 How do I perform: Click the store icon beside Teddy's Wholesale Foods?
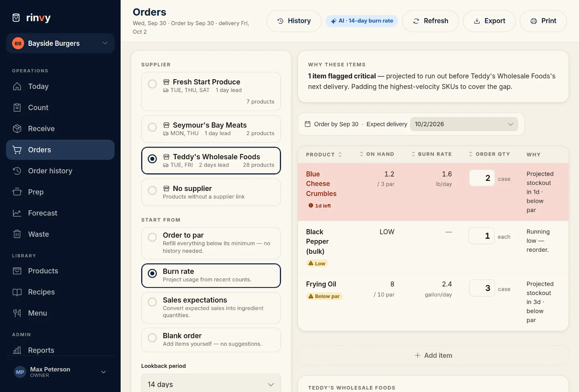pyautogui.click(x=166, y=157)
